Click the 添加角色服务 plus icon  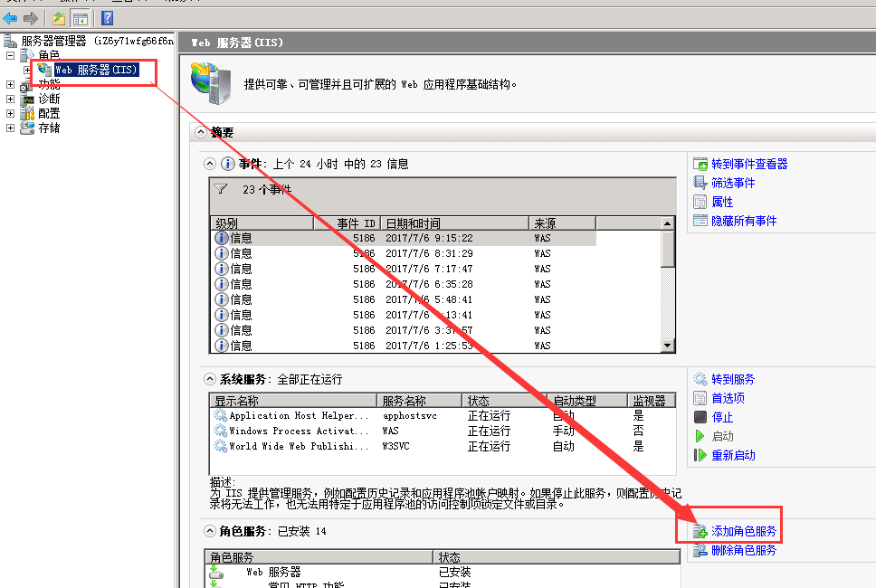700,532
